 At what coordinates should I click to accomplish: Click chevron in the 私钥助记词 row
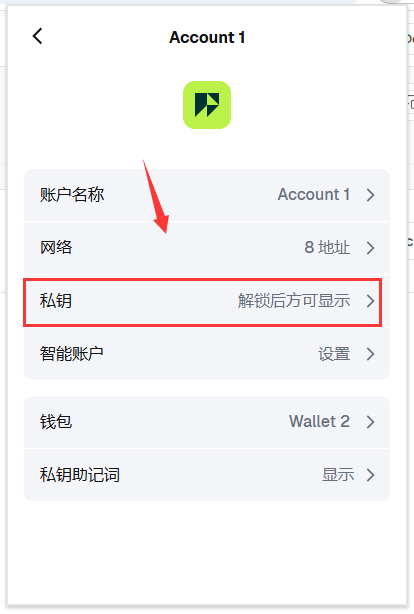point(371,475)
